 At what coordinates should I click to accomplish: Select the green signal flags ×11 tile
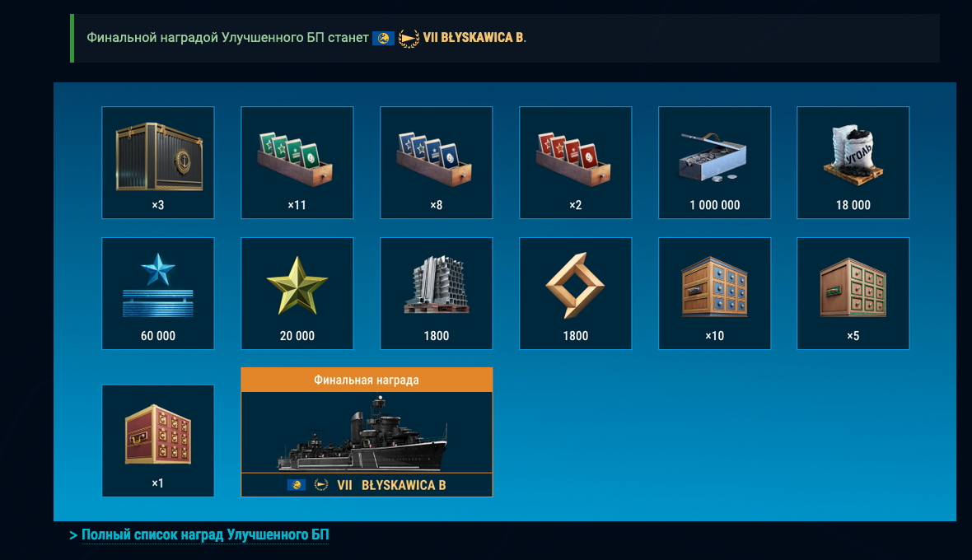[x=297, y=162]
